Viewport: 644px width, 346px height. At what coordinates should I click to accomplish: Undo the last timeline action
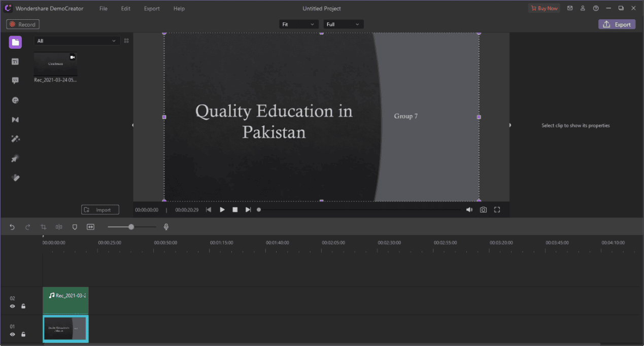12,227
